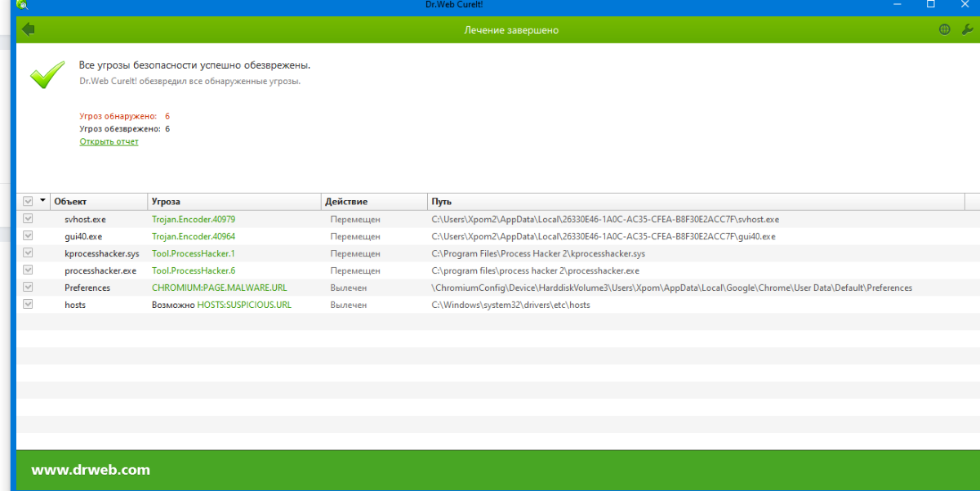Click the "Лечение завершено" header title

511,30
